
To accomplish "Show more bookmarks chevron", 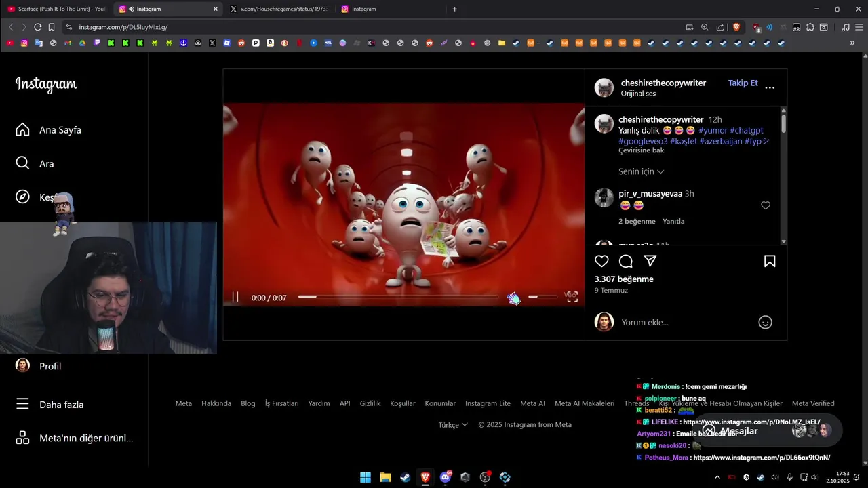I will pos(852,43).
